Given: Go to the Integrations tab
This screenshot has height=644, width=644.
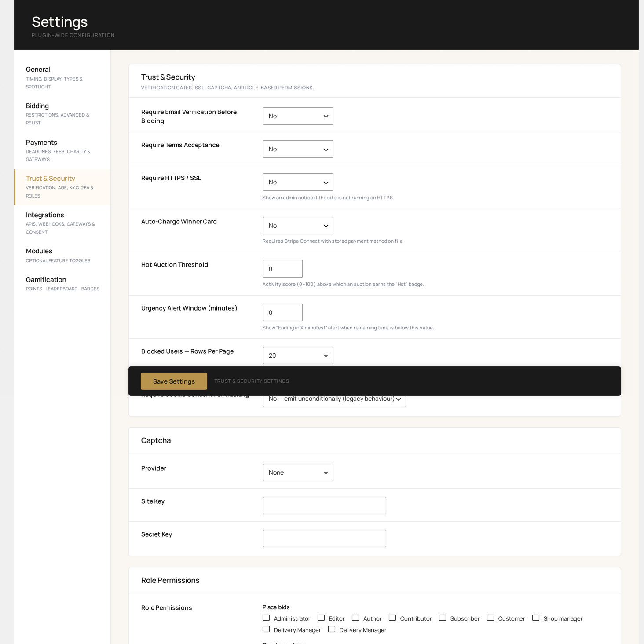Looking at the screenshot, I should click(62, 223).
